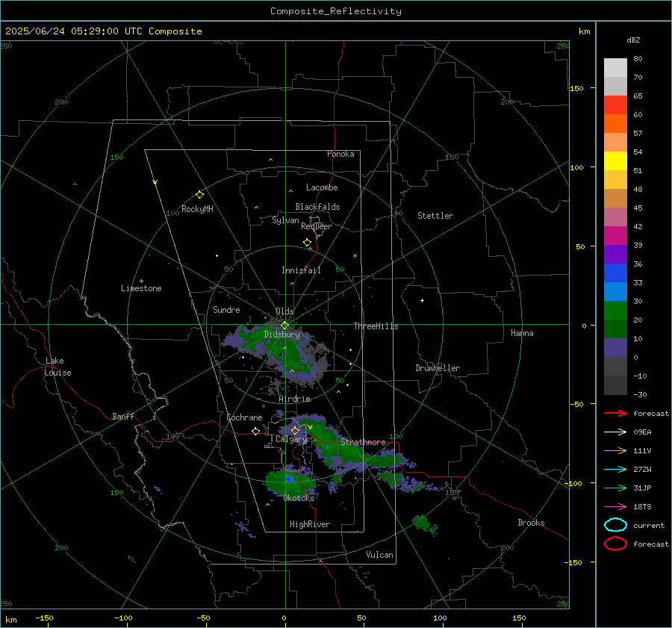This screenshot has width=672, height=628.
Task: Click the HighRiver label
Action: pyautogui.click(x=310, y=524)
